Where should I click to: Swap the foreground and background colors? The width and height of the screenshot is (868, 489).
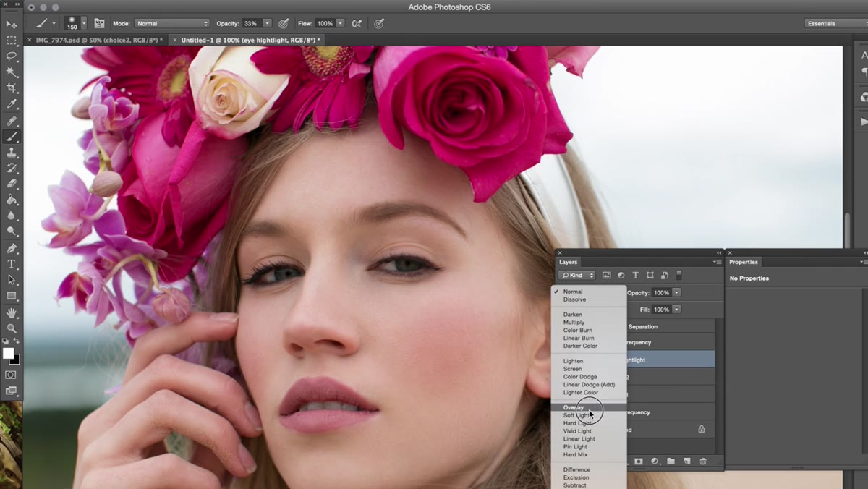click(17, 340)
